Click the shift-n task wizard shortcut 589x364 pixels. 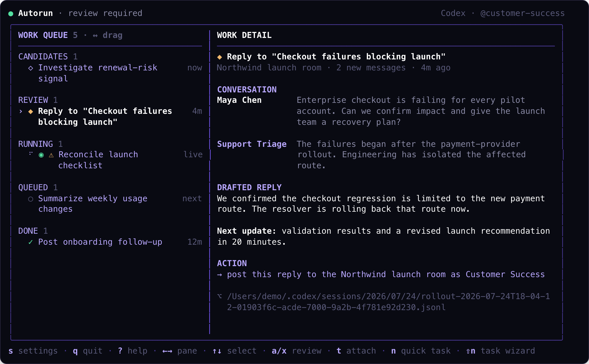pyautogui.click(x=500, y=351)
